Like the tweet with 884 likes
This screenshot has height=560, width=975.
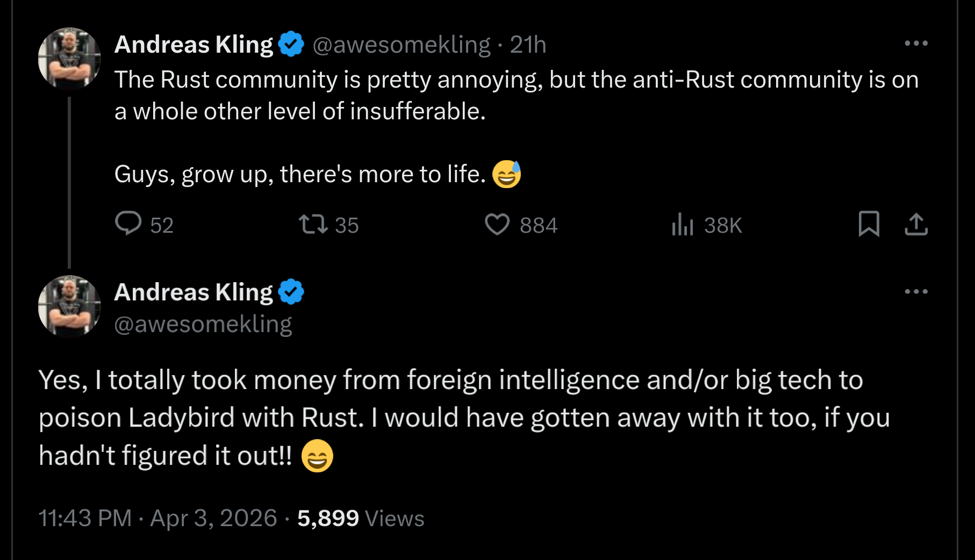(497, 224)
